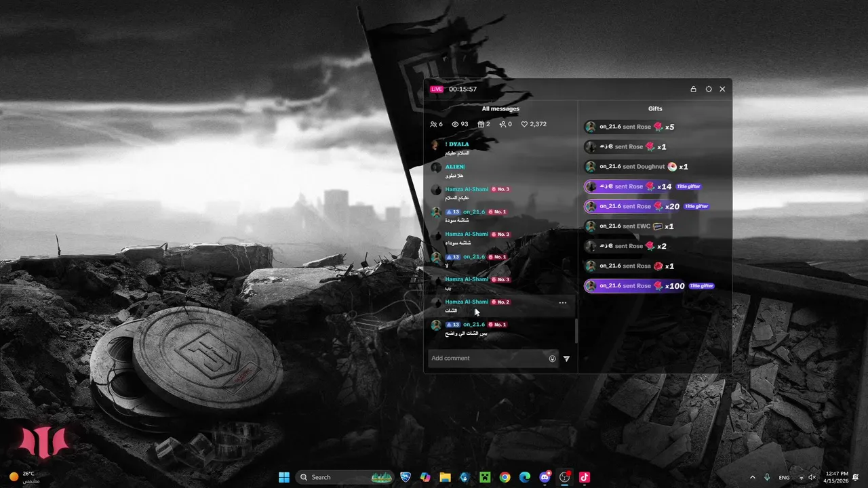This screenshot has width=868, height=488.
Task: Click the people icon showing 6
Action: [x=433, y=124]
